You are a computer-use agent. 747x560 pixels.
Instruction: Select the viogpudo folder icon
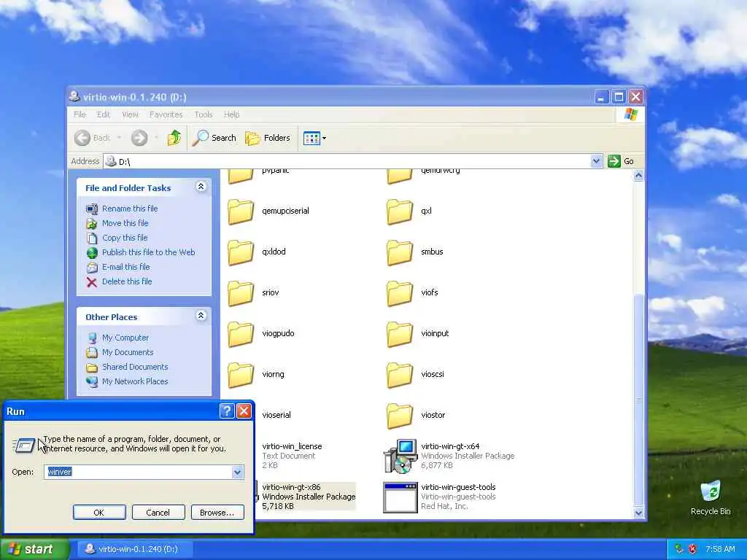(241, 334)
